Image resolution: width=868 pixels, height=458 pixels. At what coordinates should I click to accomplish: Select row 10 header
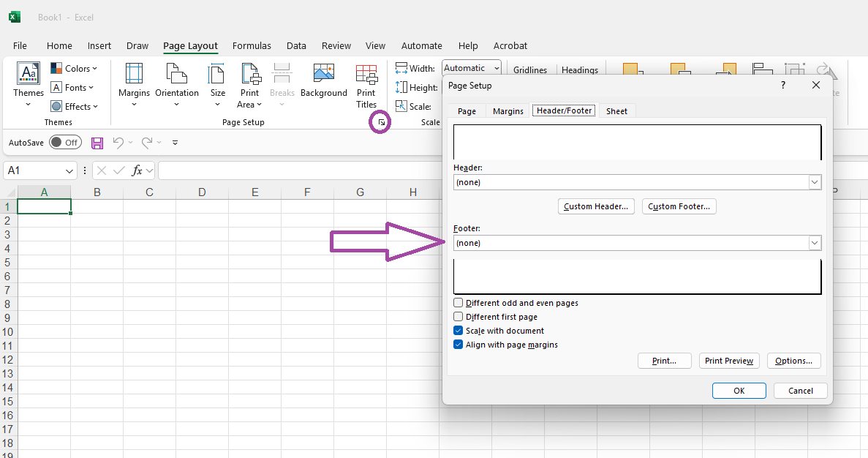[8, 331]
